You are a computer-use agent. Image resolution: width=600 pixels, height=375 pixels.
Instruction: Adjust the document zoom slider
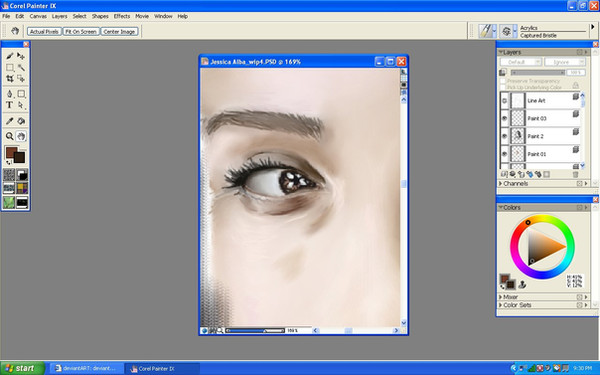tap(255, 330)
